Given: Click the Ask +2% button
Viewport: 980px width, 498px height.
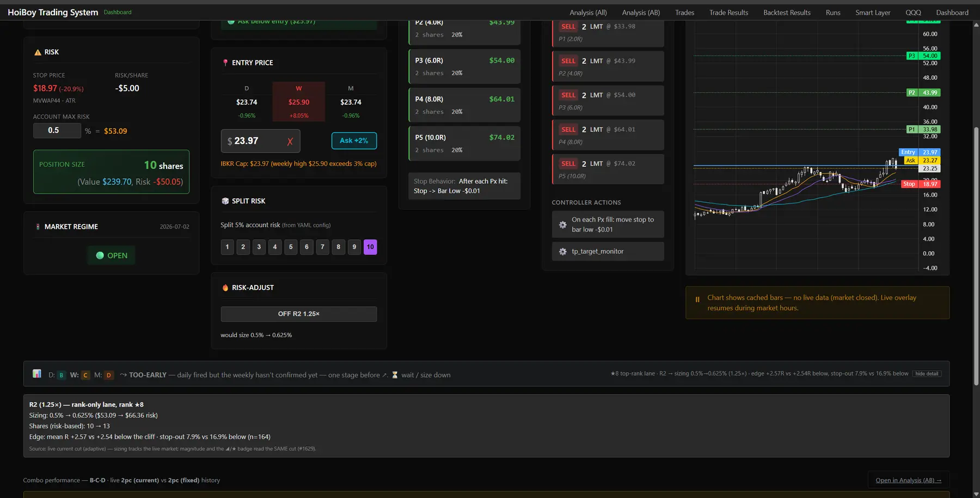Looking at the screenshot, I should click(354, 141).
